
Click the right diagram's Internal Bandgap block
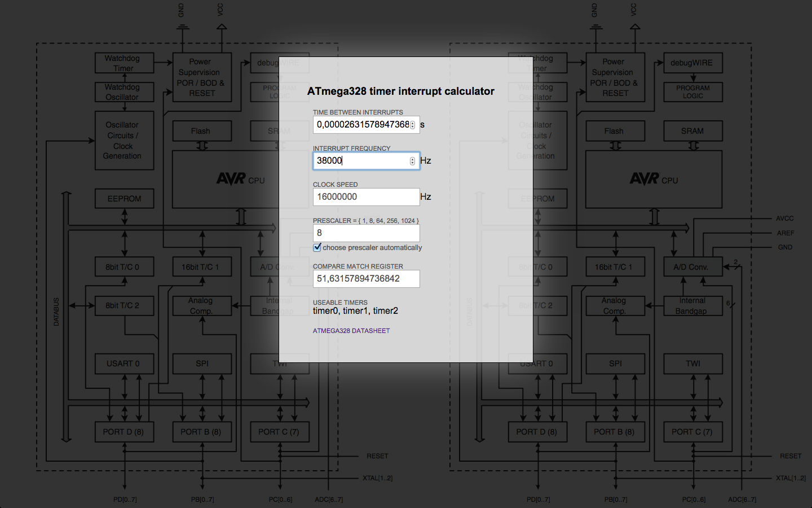(x=693, y=305)
